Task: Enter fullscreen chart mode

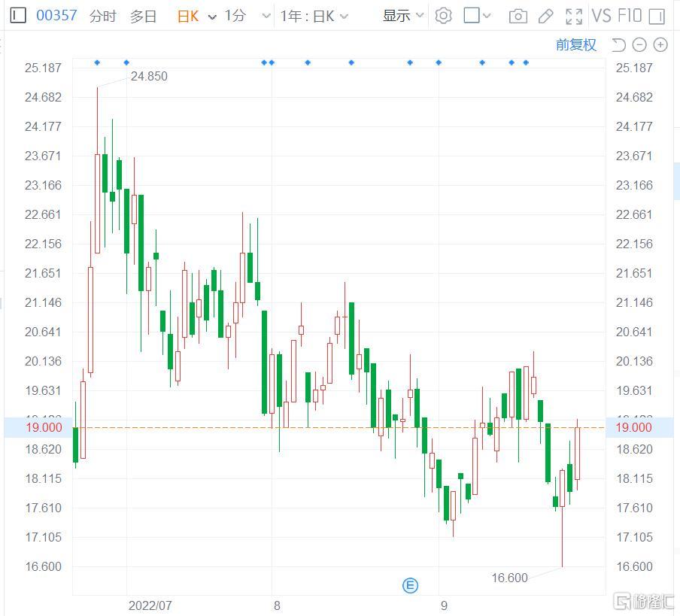Action: (574, 16)
